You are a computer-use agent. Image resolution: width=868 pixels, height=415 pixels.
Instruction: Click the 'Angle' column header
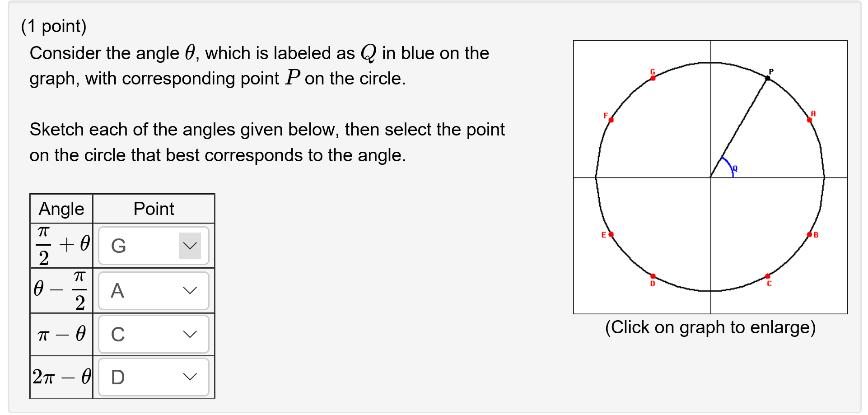(x=61, y=209)
